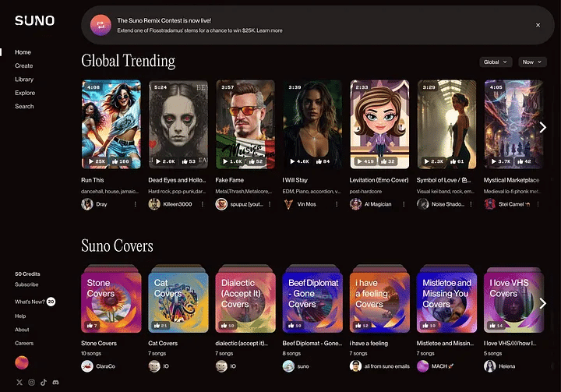The image size is (561, 392).
Task: Click the Levitation (Emo Cover) title
Action: click(x=379, y=180)
